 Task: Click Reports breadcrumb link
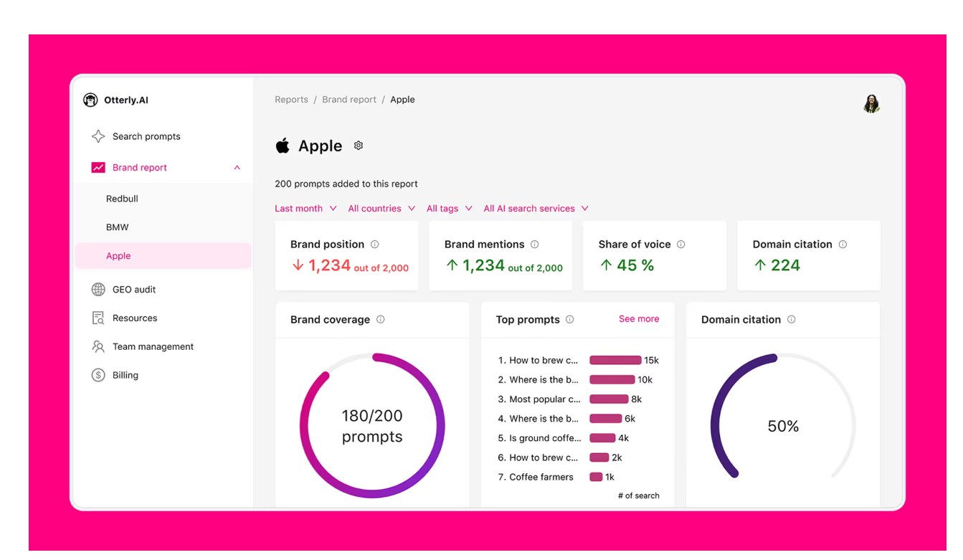(x=291, y=100)
